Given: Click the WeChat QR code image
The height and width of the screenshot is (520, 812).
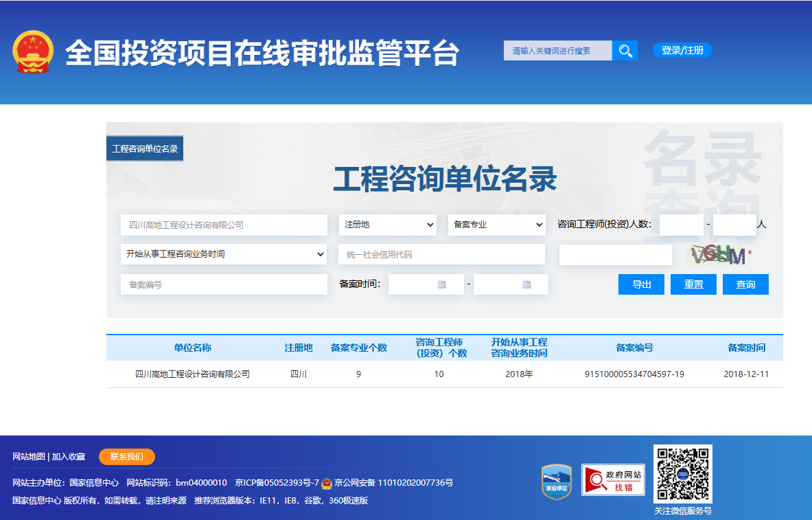Looking at the screenshot, I should pyautogui.click(x=682, y=474).
